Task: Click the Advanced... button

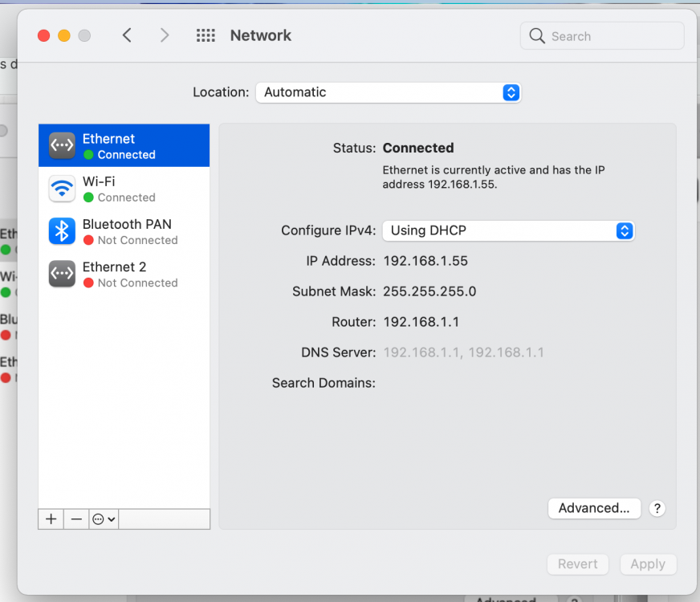Action: point(594,508)
